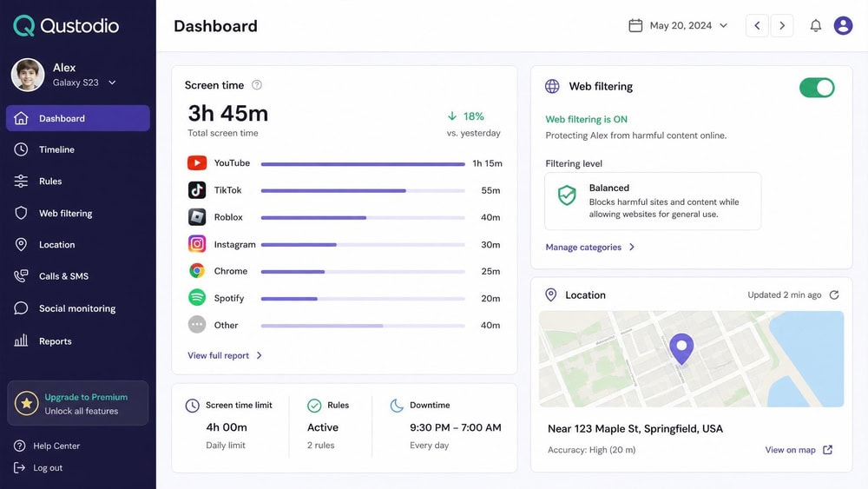Click the Accuracy: High (20 m) text
This screenshot has width=868, height=489.
tap(591, 450)
